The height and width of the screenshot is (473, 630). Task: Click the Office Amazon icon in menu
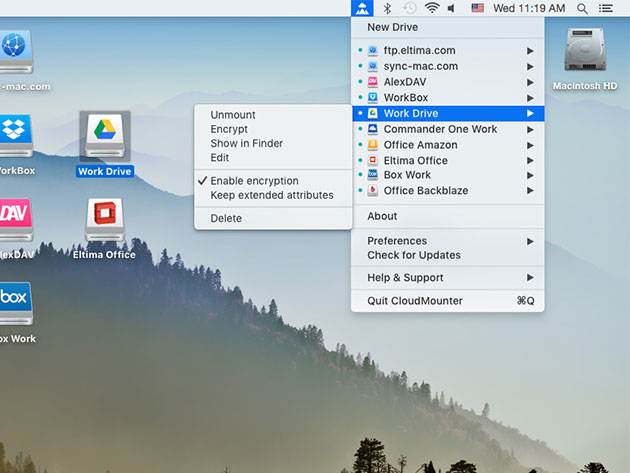[x=373, y=145]
